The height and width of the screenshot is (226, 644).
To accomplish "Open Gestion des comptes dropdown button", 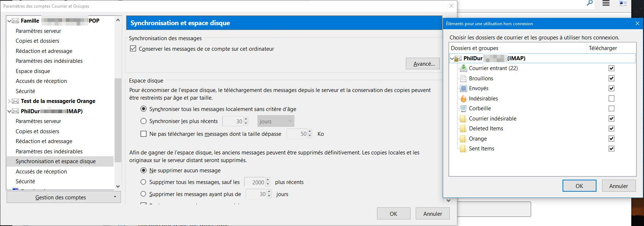I will [x=64, y=198].
